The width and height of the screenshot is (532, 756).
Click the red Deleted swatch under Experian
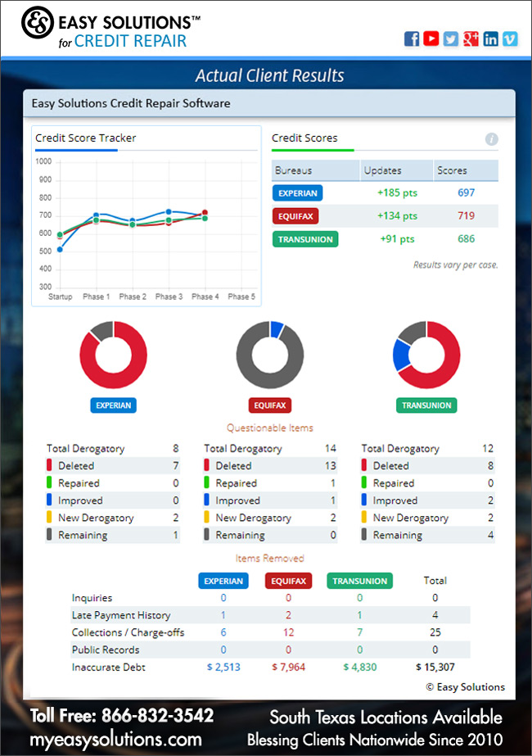pyautogui.click(x=49, y=465)
